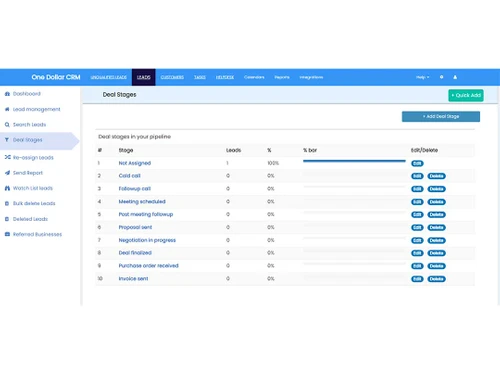Delete the Cold call stage
The width and height of the screenshot is (500, 375).
pyautogui.click(x=436, y=176)
